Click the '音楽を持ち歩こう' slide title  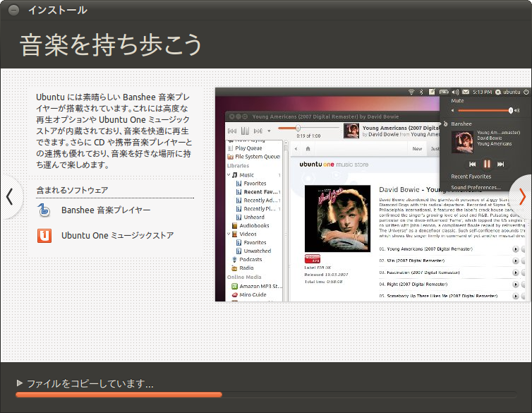click(x=111, y=44)
